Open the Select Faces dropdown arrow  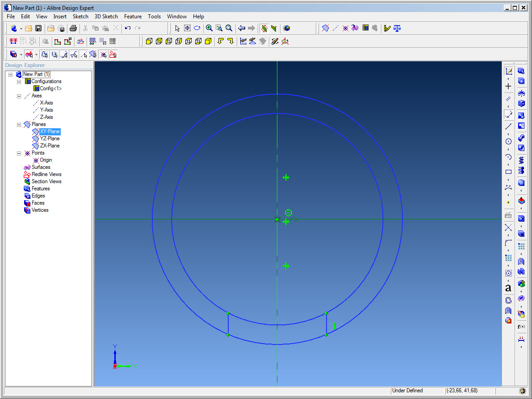[x=36, y=55]
